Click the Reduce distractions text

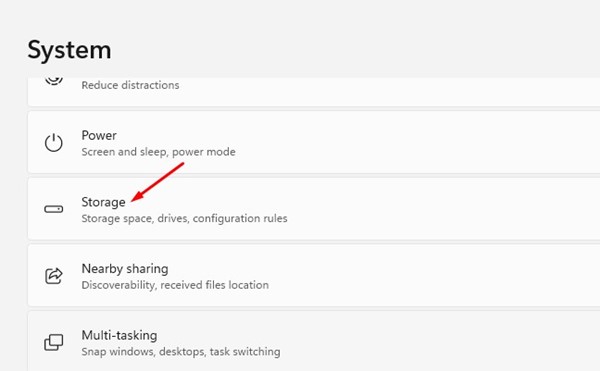130,85
